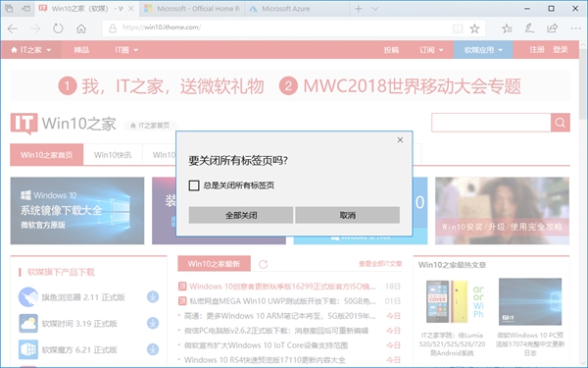
Task: Open the favorites hub icon
Action: [507, 28]
